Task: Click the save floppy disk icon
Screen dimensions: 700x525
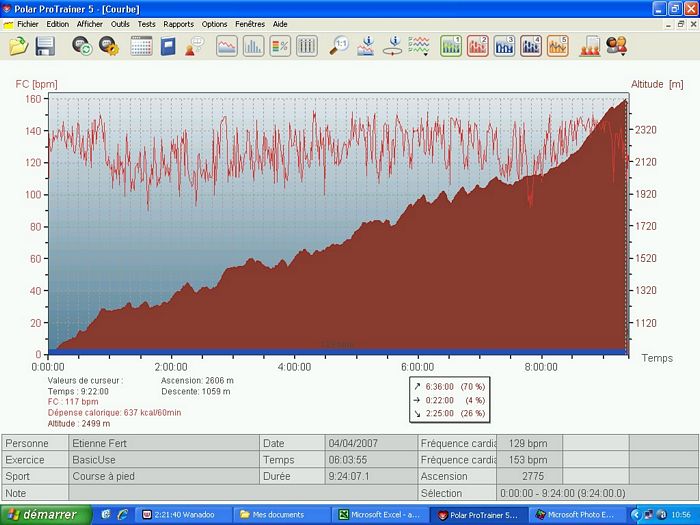Action: (45, 46)
